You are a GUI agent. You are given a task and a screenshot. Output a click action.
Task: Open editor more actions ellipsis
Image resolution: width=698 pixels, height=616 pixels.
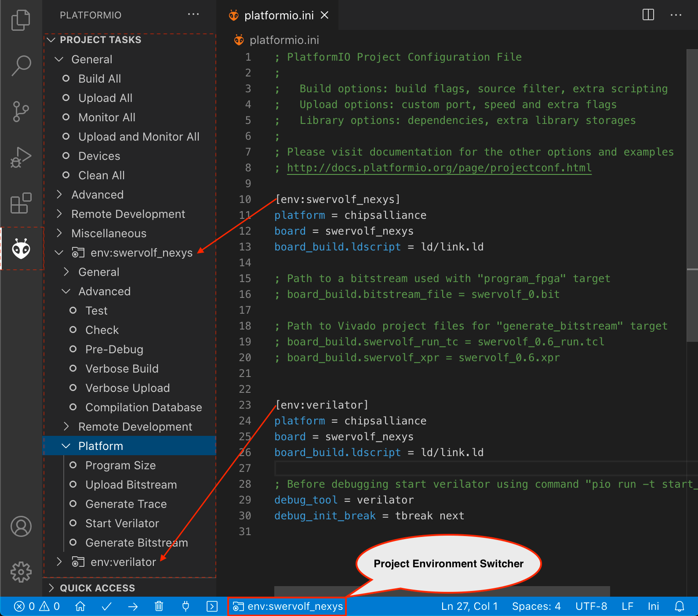pyautogui.click(x=676, y=15)
